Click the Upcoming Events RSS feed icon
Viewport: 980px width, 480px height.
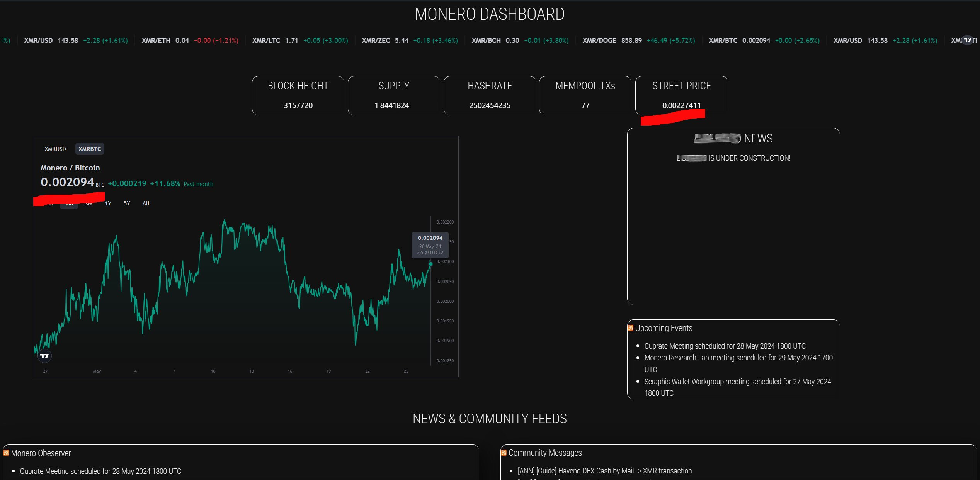(x=630, y=328)
